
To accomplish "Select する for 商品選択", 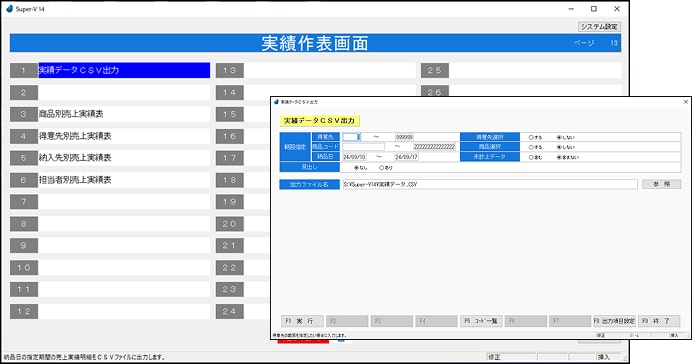I will point(535,147).
